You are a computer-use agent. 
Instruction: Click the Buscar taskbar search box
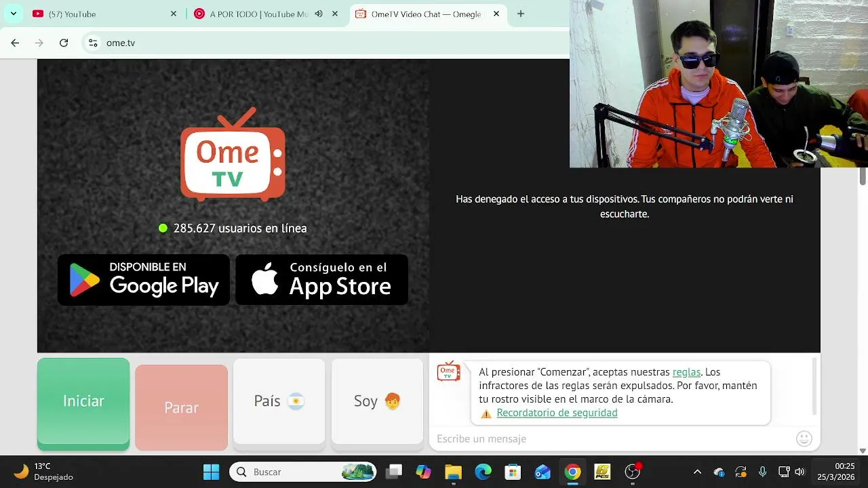coord(304,472)
